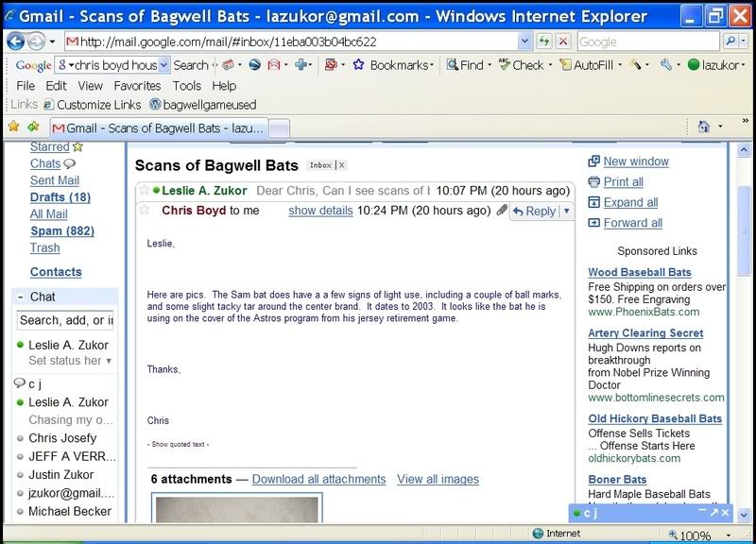
Task: Click the AutoFill toolbar button
Action: (x=586, y=64)
